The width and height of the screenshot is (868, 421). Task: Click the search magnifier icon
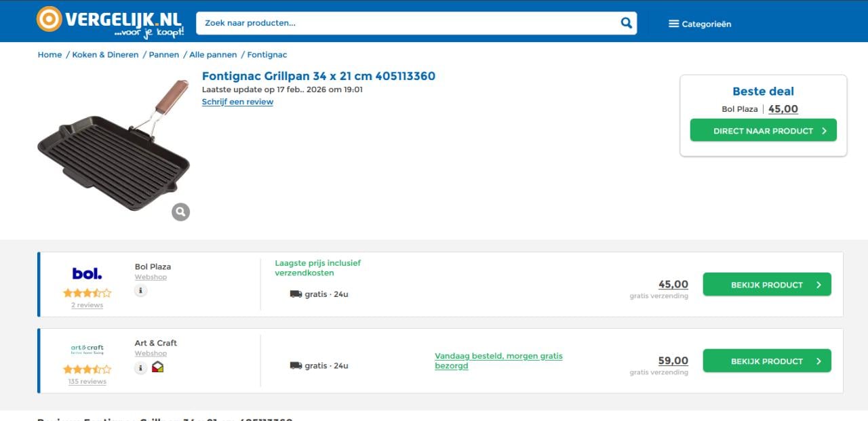click(x=626, y=23)
